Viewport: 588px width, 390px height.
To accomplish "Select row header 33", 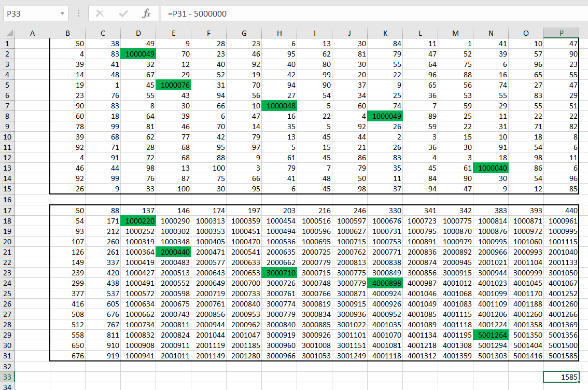I will click(x=7, y=377).
